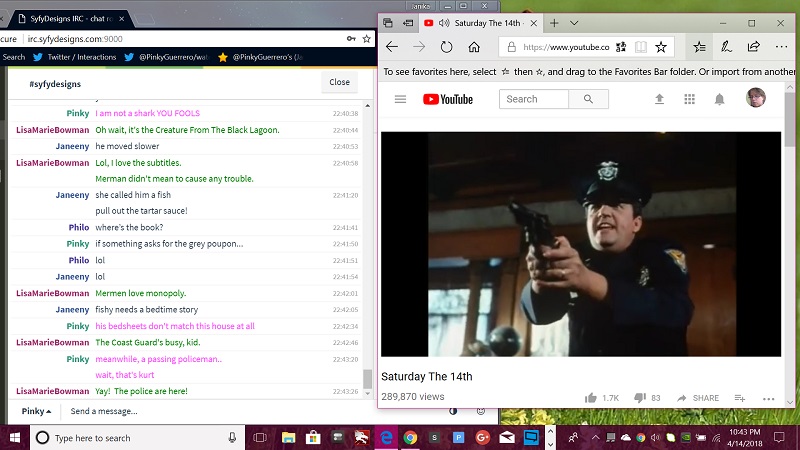Activate Cortana microphone icon
Screen dimensions: 800x450
click(x=232, y=438)
